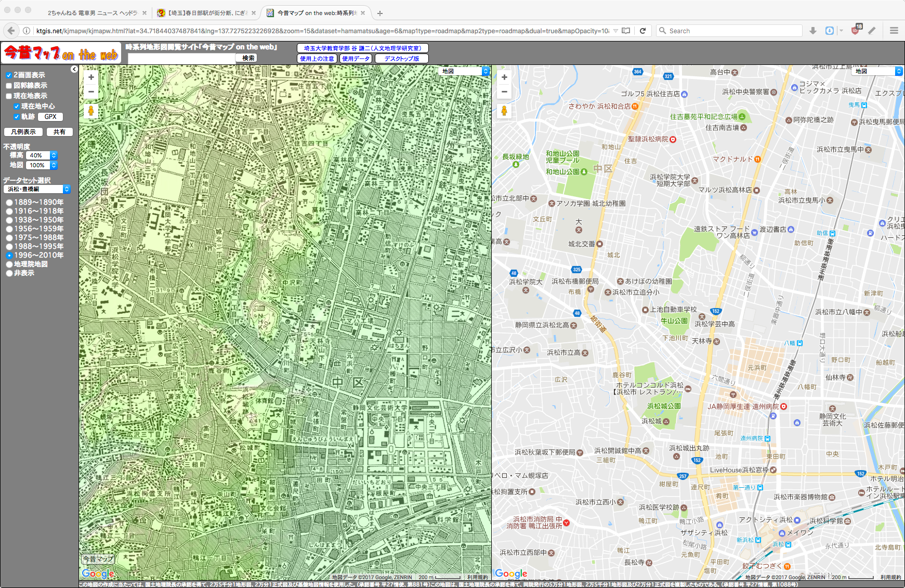
Task: Click the 凡例表示 legend button
Action: (x=23, y=132)
